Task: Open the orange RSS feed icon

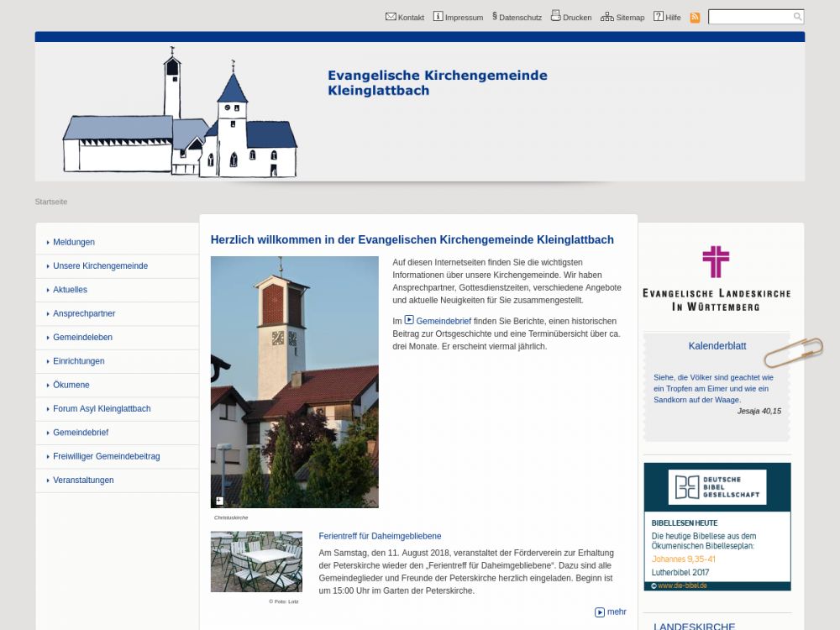Action: tap(695, 17)
